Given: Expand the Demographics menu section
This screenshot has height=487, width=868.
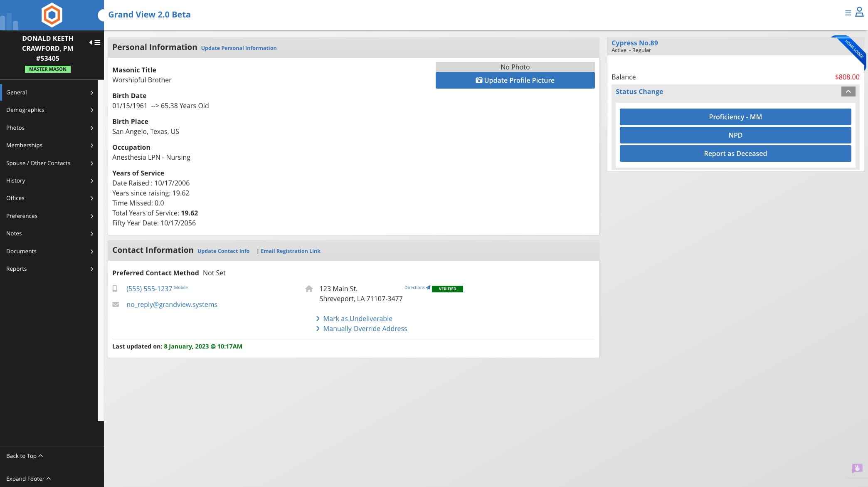Looking at the screenshot, I should coord(49,110).
